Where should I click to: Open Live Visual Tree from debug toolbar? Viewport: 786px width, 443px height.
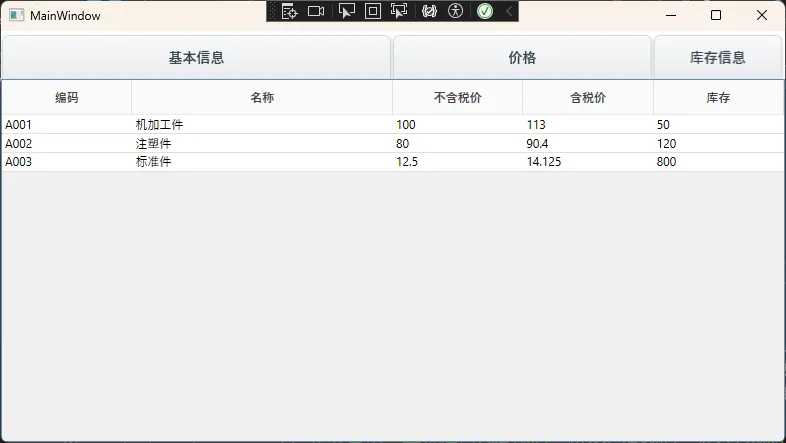[290, 11]
